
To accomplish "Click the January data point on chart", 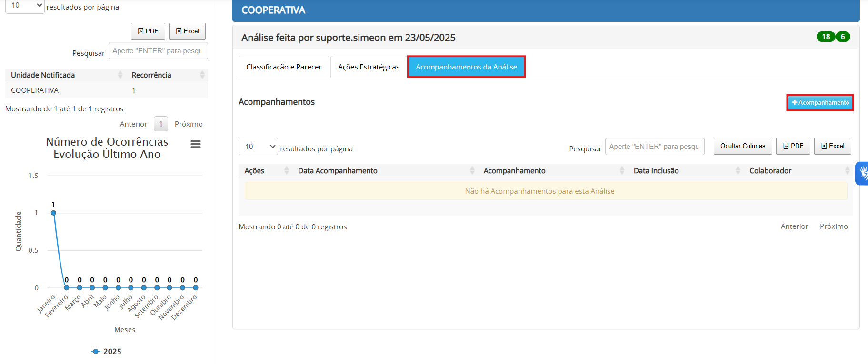I will pyautogui.click(x=53, y=213).
